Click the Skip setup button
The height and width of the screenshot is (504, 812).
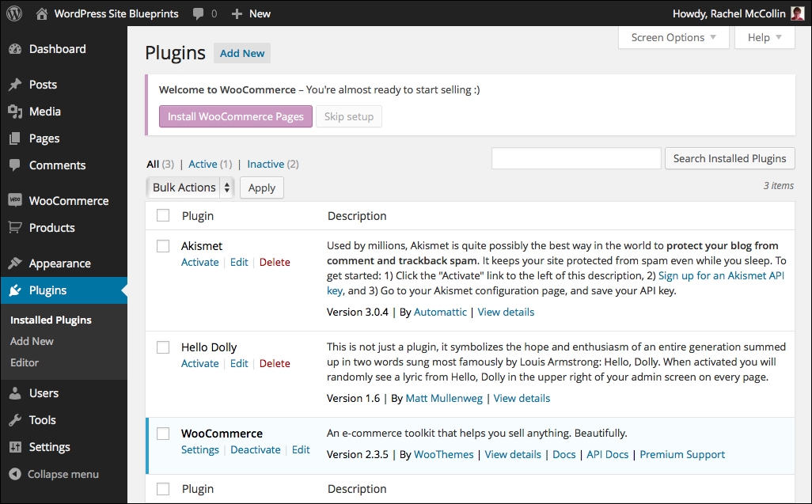click(x=348, y=116)
